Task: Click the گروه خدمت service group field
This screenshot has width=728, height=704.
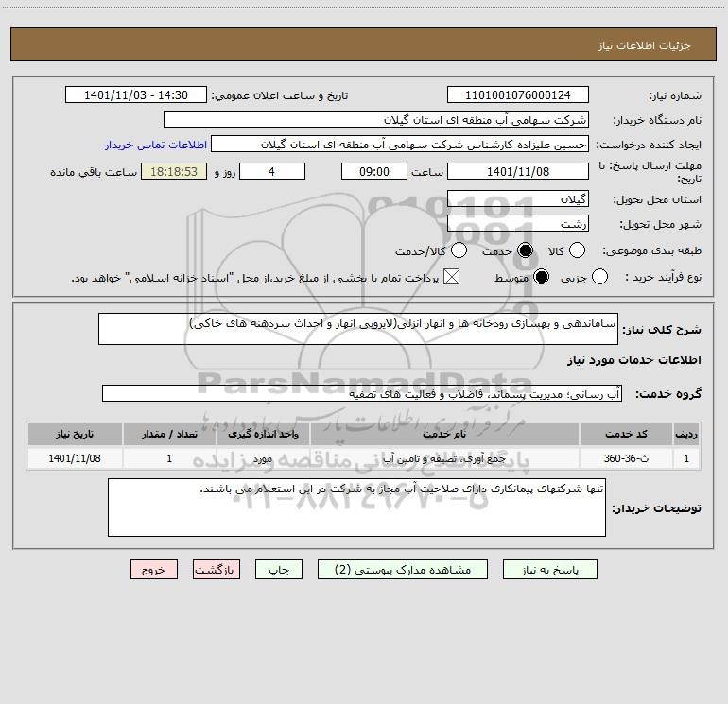Action: point(362,393)
